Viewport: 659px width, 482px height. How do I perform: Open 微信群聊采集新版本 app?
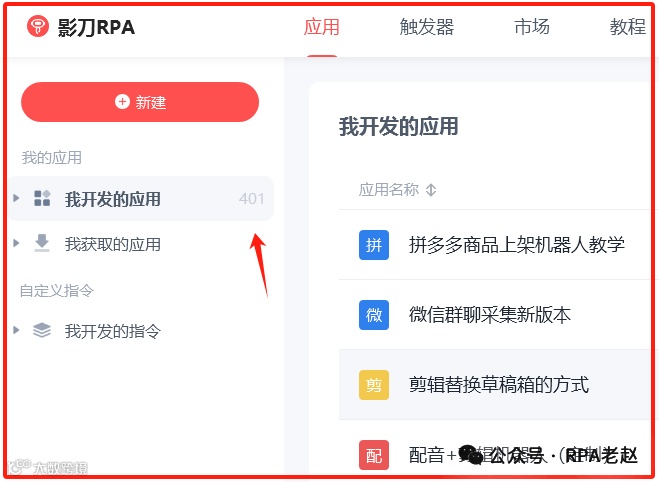click(x=490, y=315)
